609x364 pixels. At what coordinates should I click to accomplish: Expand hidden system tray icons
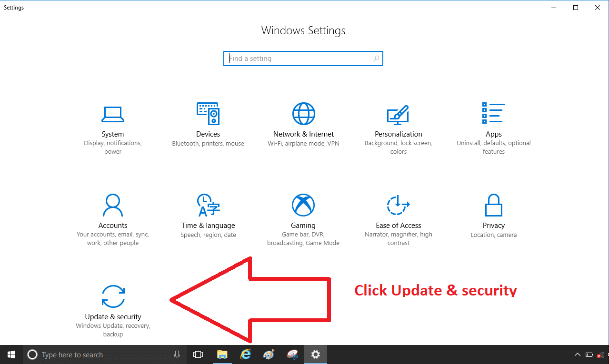pyautogui.click(x=578, y=354)
